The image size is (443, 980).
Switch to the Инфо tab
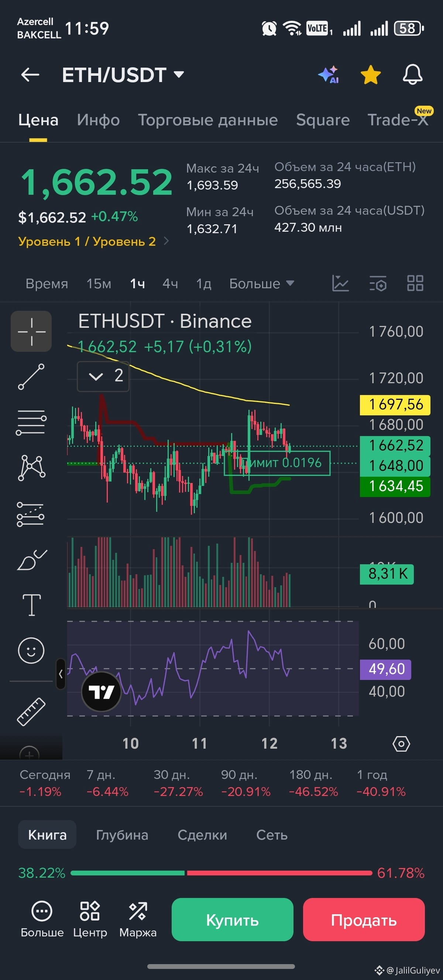(x=99, y=120)
